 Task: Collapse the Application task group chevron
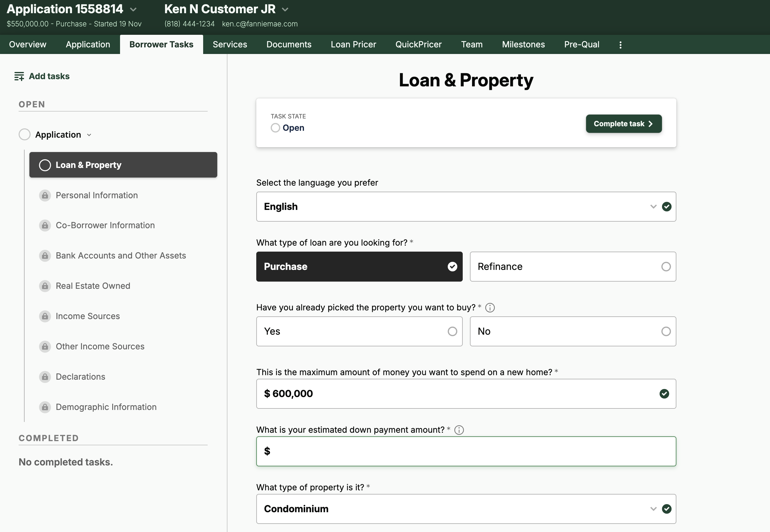coord(89,135)
